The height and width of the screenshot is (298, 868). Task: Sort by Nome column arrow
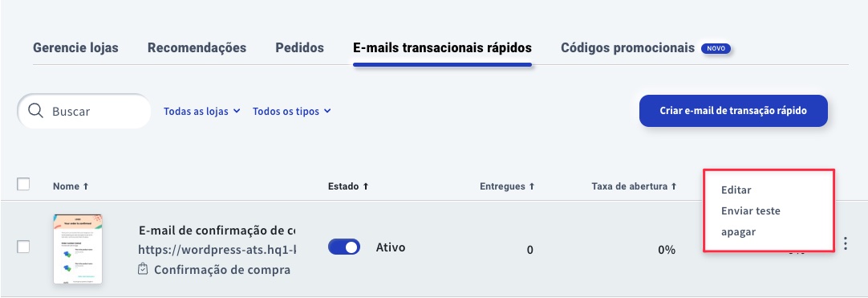tap(86, 186)
